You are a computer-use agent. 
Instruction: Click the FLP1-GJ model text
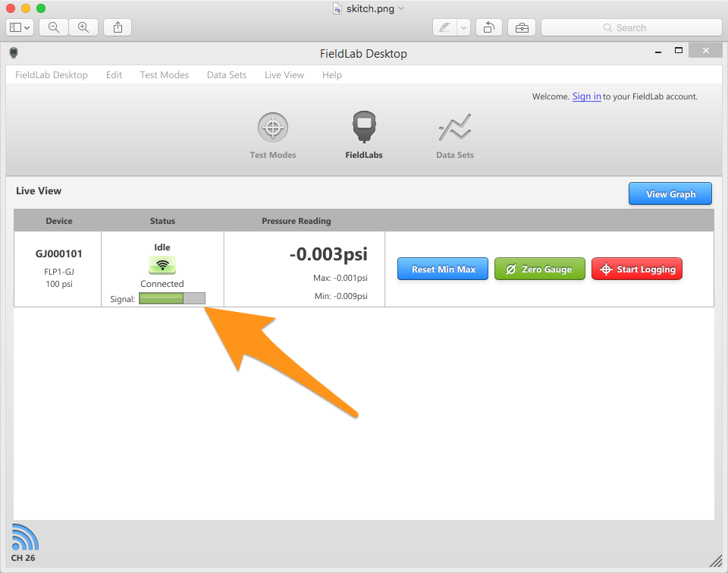[x=59, y=272]
